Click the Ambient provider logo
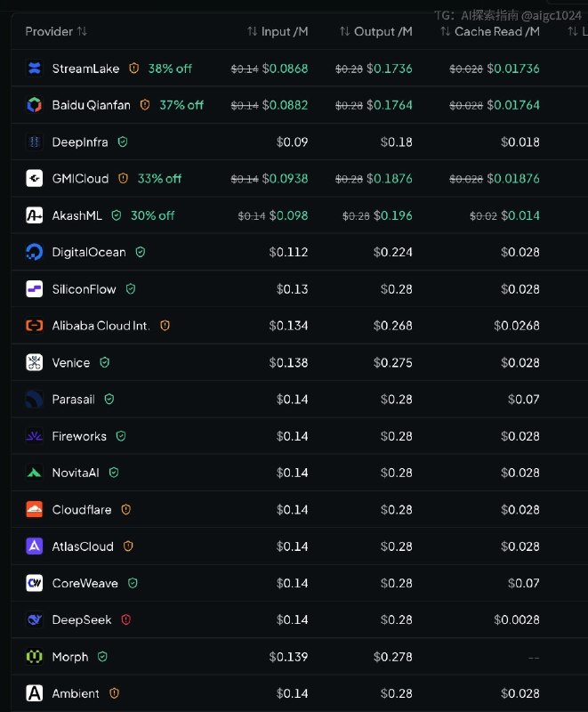This screenshot has width=588, height=712. [35, 693]
